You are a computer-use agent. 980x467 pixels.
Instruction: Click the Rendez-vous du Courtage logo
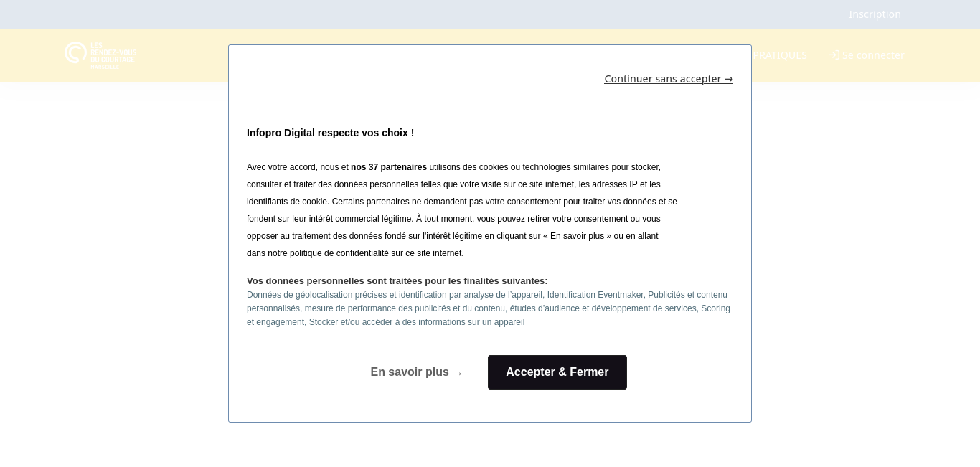tap(100, 55)
